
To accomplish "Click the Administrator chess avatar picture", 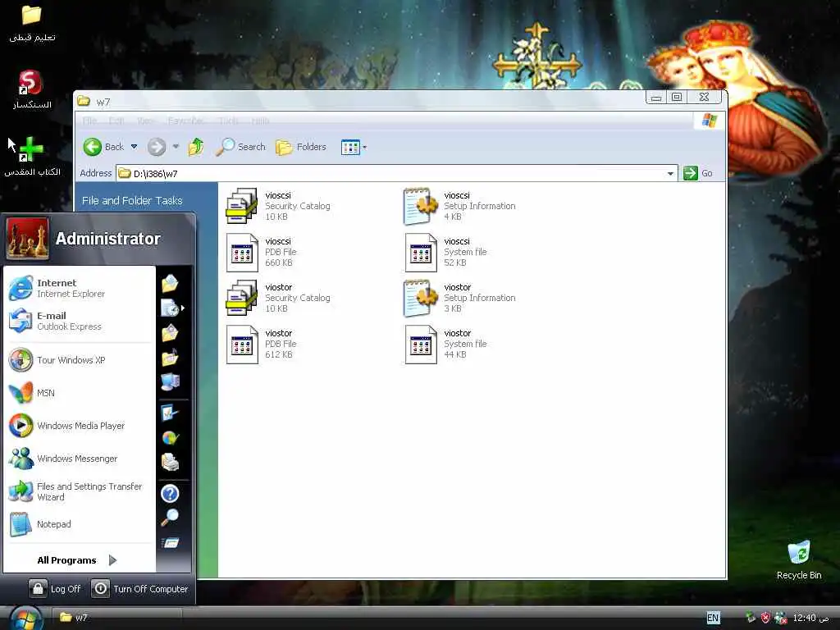I will 27,239.
